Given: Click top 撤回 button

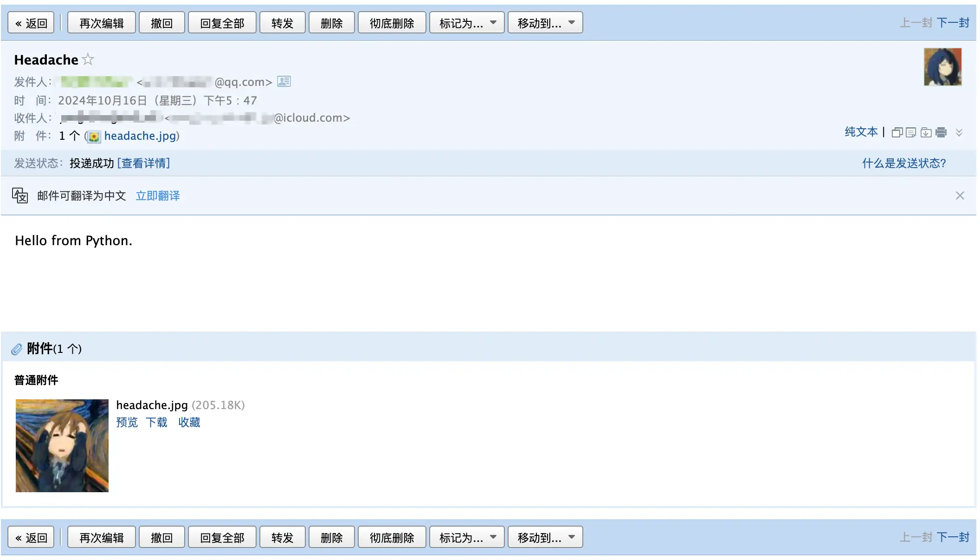Looking at the screenshot, I should coord(161,23).
